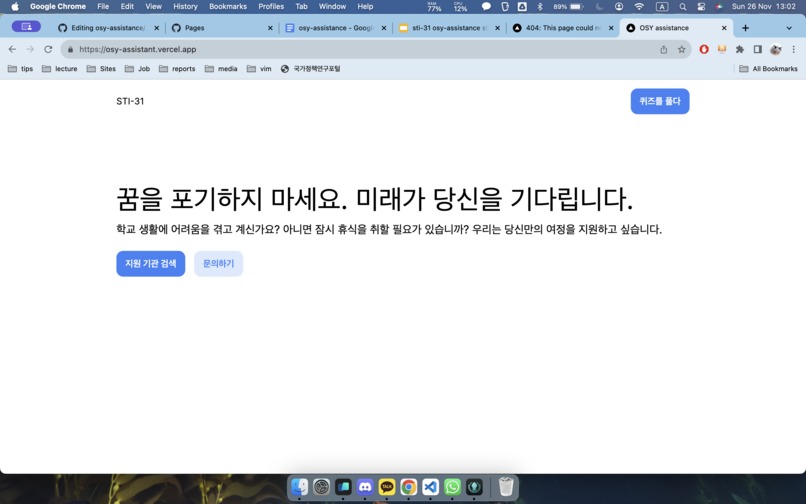Click the purple tab-group icon in the tab bar
The height and width of the screenshot is (504, 806).
pos(26,26)
